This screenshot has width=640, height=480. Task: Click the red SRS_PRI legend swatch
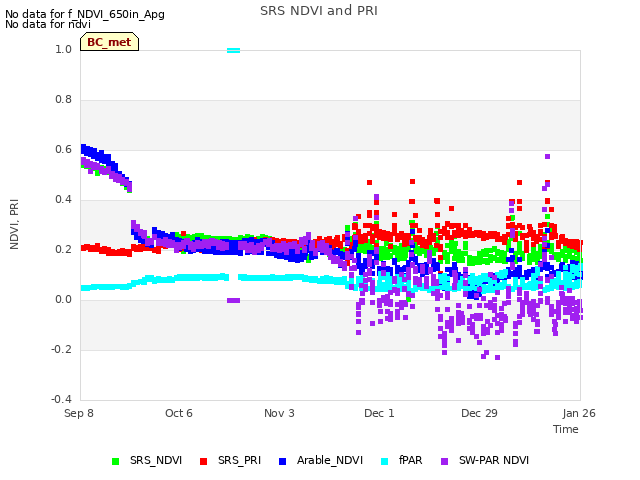tap(203, 461)
